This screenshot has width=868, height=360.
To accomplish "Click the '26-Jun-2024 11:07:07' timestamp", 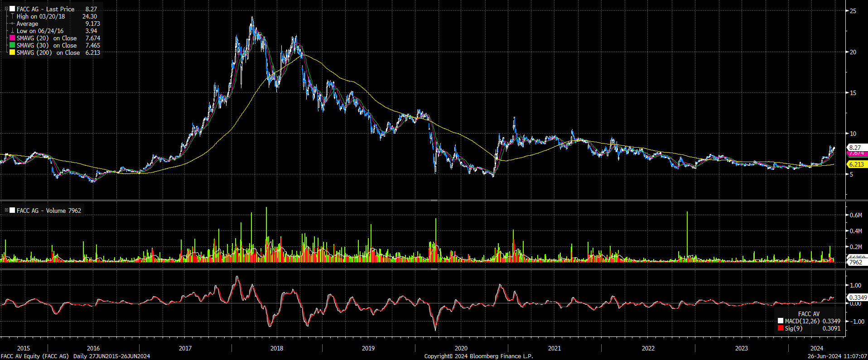I will pyautogui.click(x=837, y=356).
